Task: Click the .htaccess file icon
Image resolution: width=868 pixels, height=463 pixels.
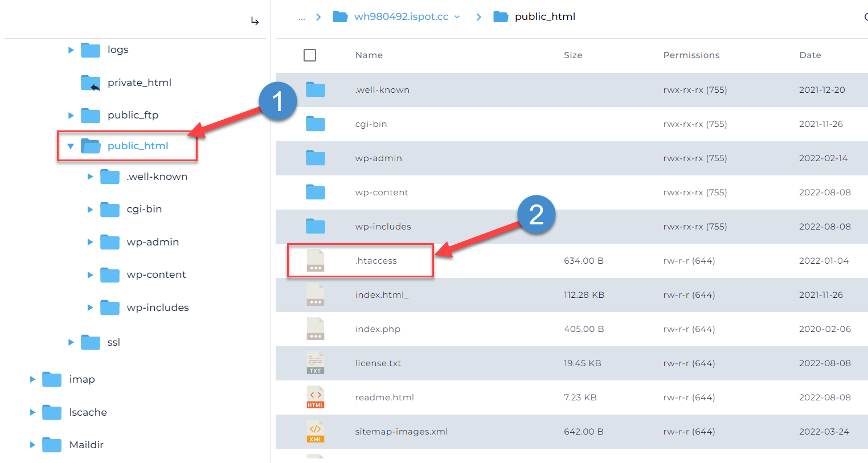Action: pos(315,261)
